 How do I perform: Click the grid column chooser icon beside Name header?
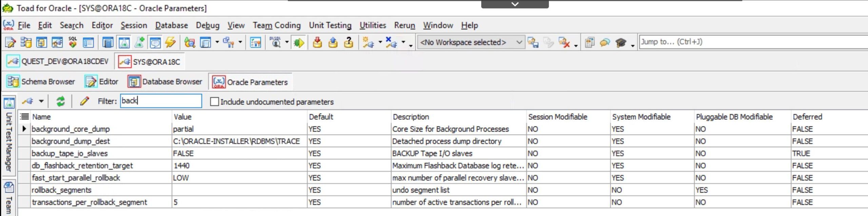[x=24, y=117]
